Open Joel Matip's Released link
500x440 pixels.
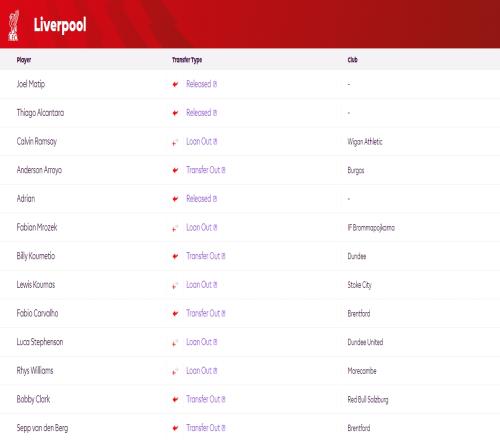[202, 84]
